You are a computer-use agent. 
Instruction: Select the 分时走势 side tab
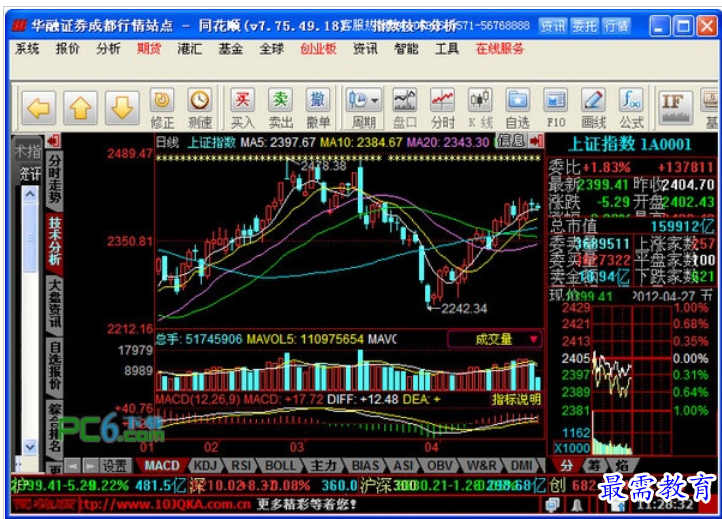[54, 179]
